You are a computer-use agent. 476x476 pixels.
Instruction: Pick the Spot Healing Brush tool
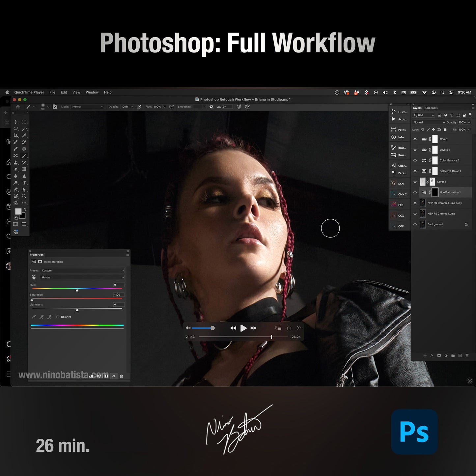click(x=15, y=142)
